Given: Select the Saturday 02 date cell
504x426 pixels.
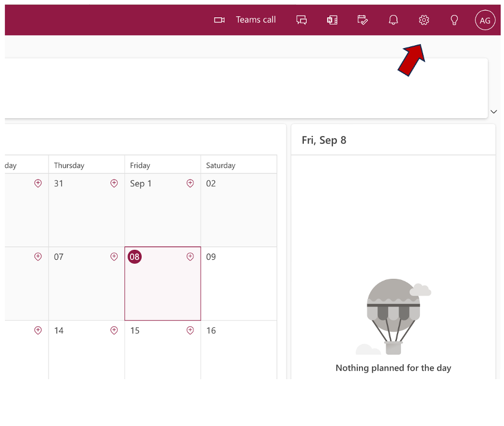Looking at the screenshot, I should [239, 211].
